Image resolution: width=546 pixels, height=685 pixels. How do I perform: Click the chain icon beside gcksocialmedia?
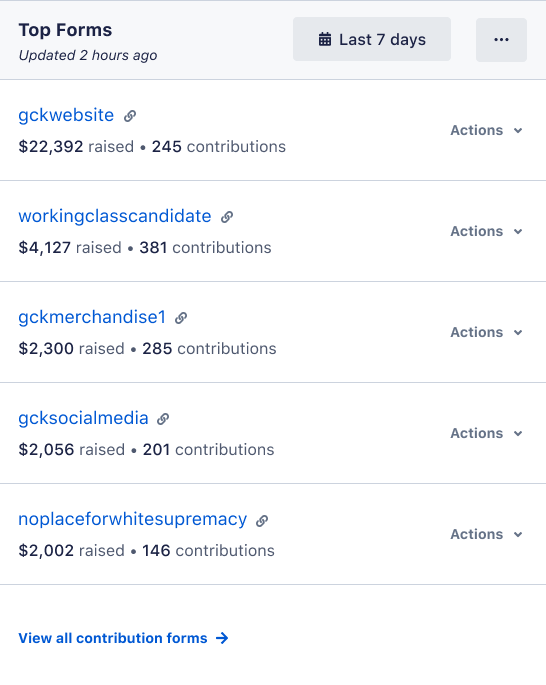tap(163, 419)
